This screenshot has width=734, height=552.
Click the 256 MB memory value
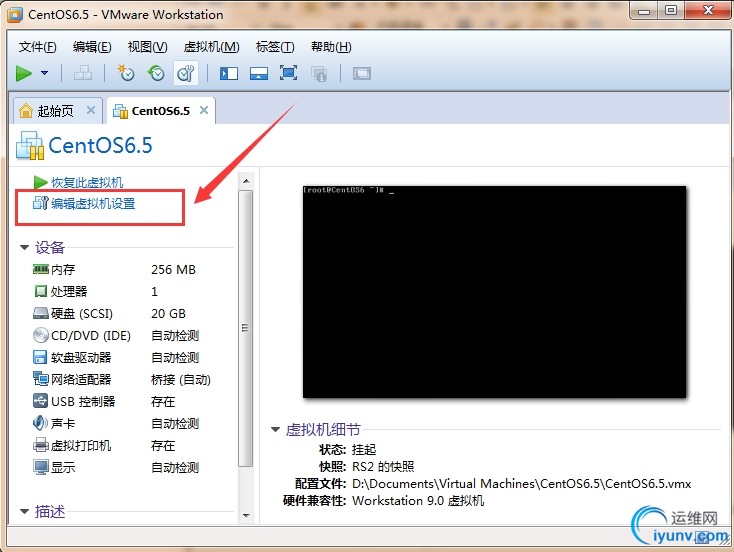173,270
